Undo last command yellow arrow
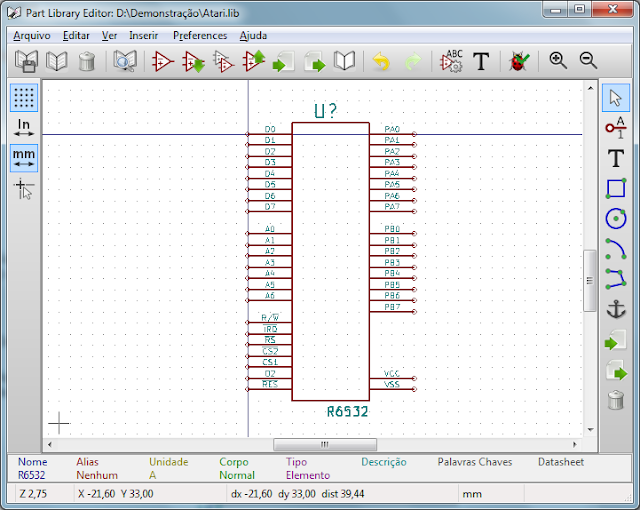The width and height of the screenshot is (640, 510). tap(381, 62)
